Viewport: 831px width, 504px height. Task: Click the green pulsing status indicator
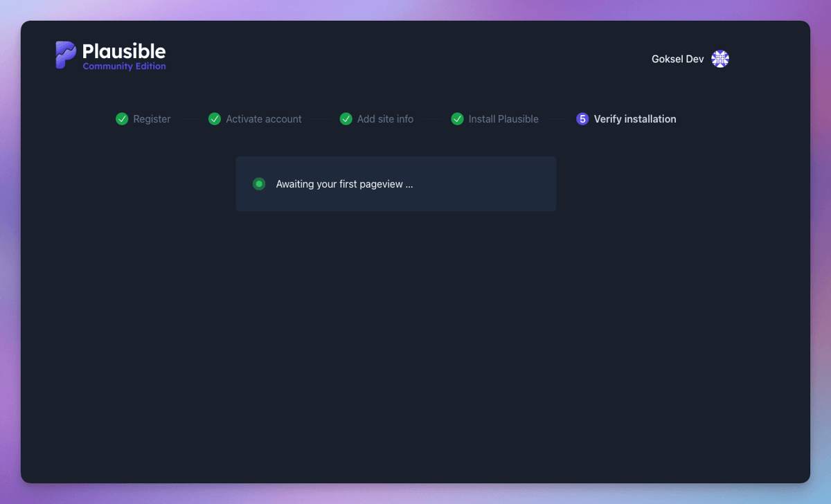point(259,183)
